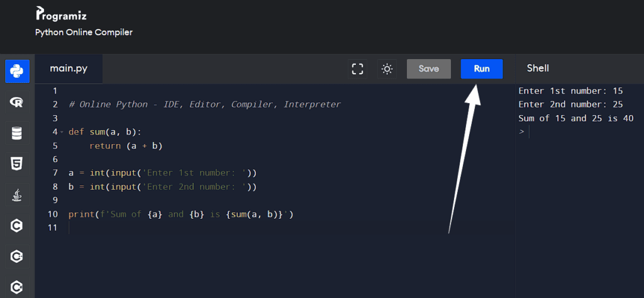Open the SQL database compiler icon

click(17, 133)
